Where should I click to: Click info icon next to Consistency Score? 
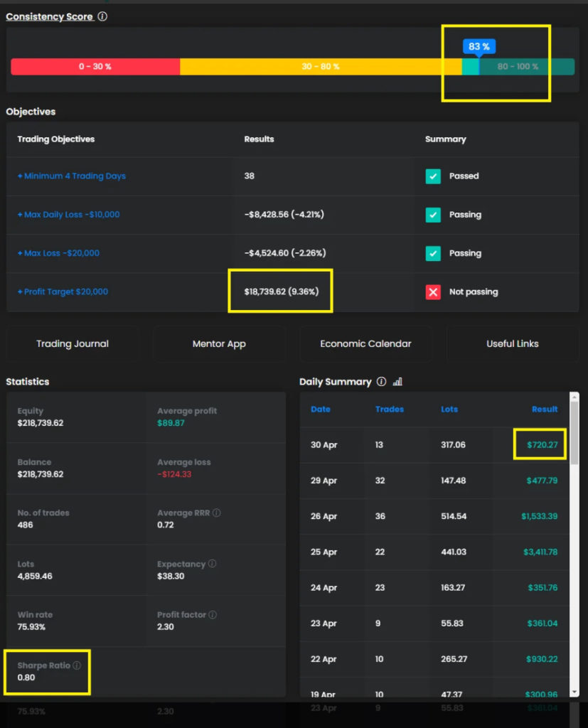[x=102, y=16]
